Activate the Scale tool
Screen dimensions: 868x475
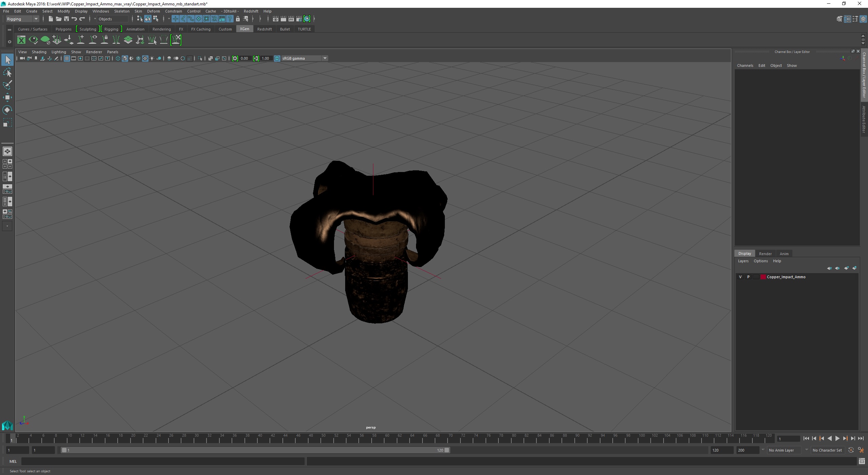7,122
